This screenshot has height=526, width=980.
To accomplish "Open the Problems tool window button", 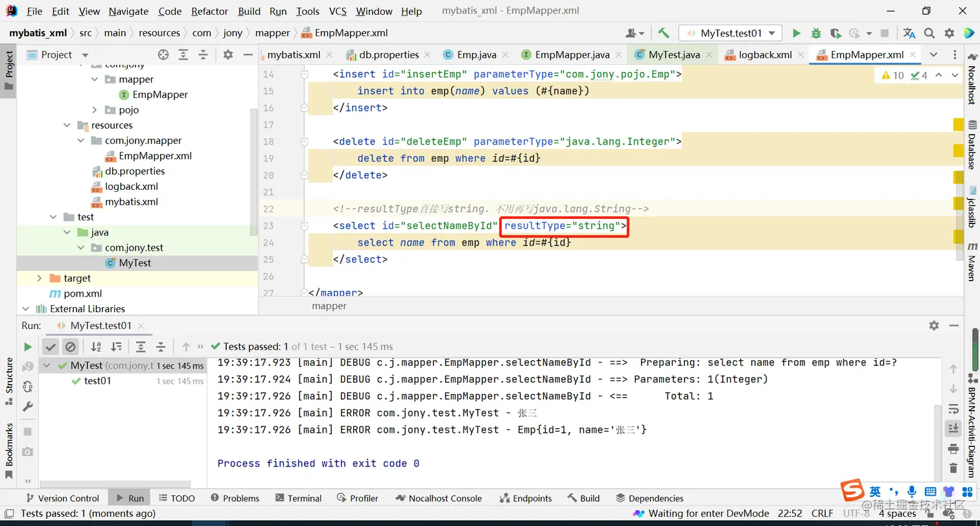I will point(234,498).
